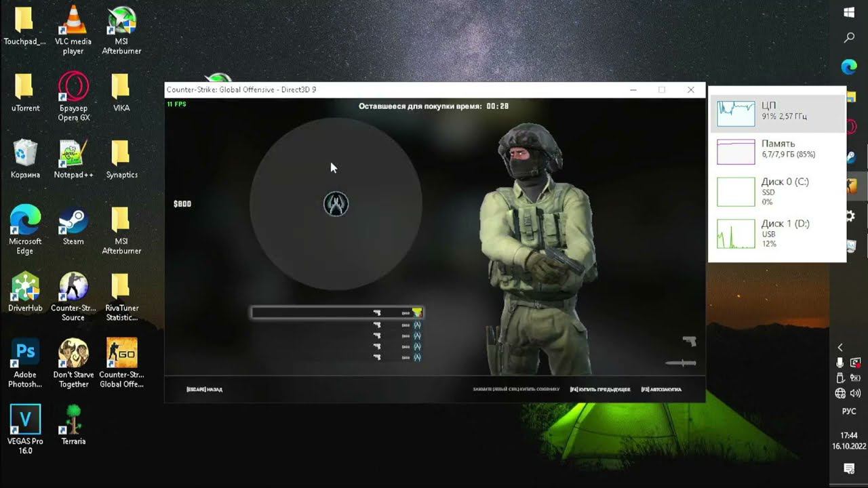Click the Steam icon in the taskbar
Image resolution: width=868 pixels, height=488 pixels.
pyautogui.click(x=851, y=157)
